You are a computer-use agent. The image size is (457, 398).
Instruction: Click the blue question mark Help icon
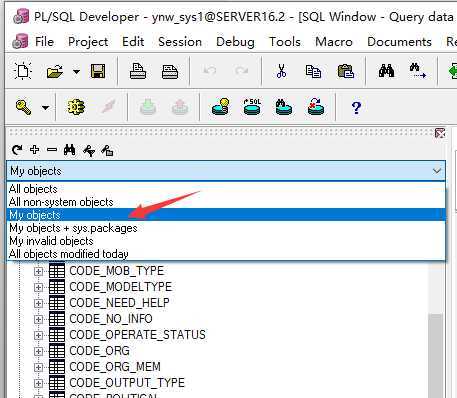(x=356, y=107)
